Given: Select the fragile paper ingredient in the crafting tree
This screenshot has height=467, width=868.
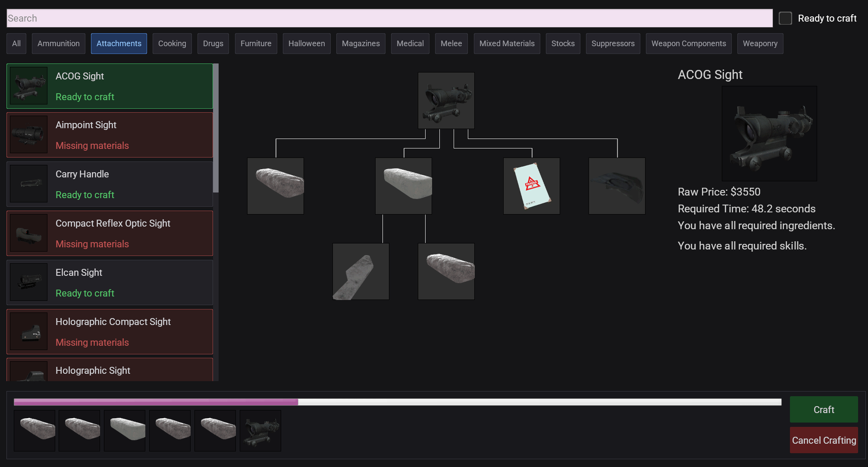Looking at the screenshot, I should pyautogui.click(x=531, y=186).
